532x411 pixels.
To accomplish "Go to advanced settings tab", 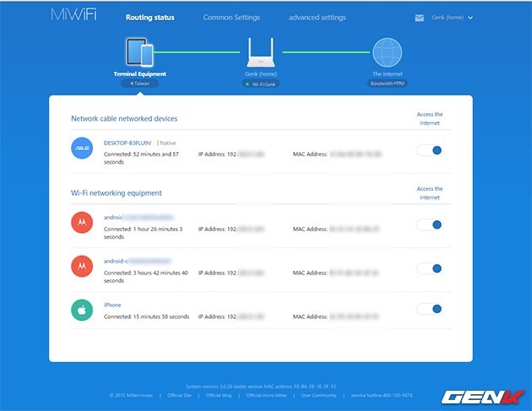I will [x=318, y=18].
